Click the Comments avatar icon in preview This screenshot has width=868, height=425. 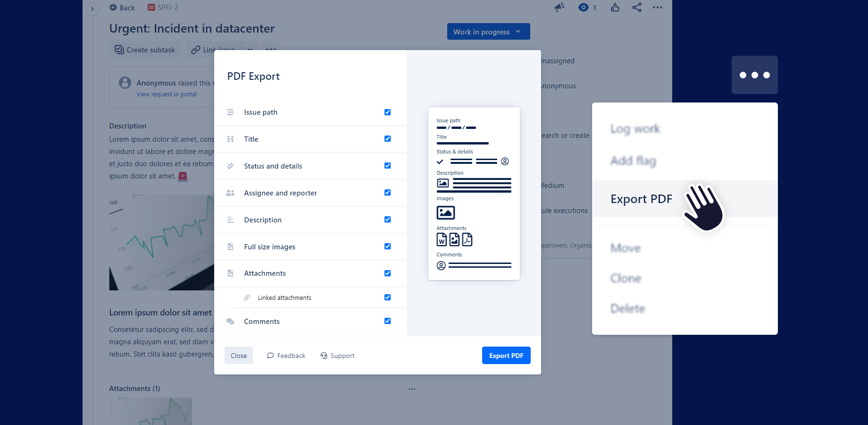(x=441, y=266)
